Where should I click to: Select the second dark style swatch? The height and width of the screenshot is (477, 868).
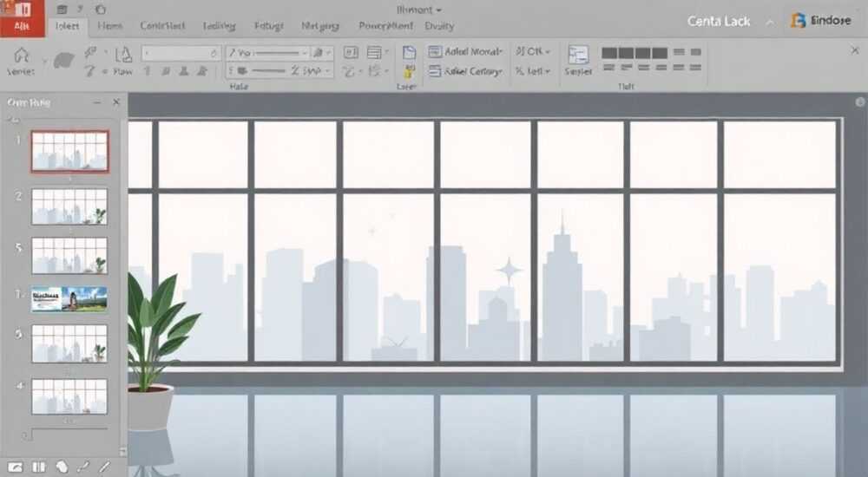point(626,53)
